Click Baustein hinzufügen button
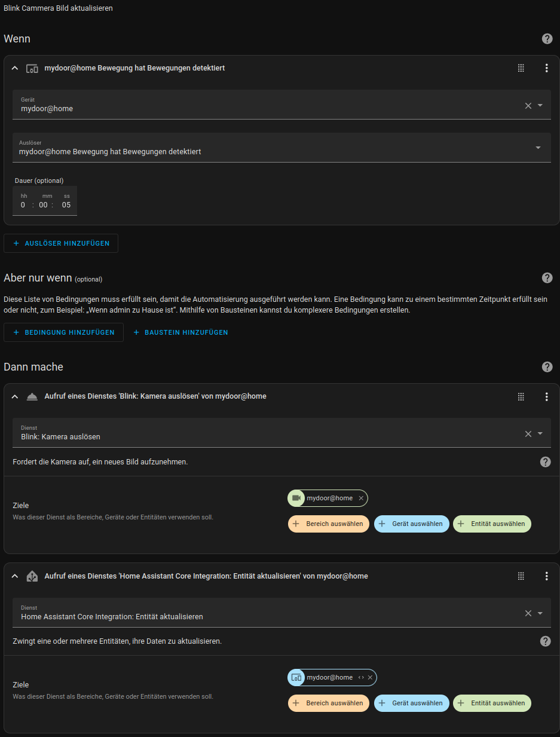The image size is (560, 737). pyautogui.click(x=180, y=332)
